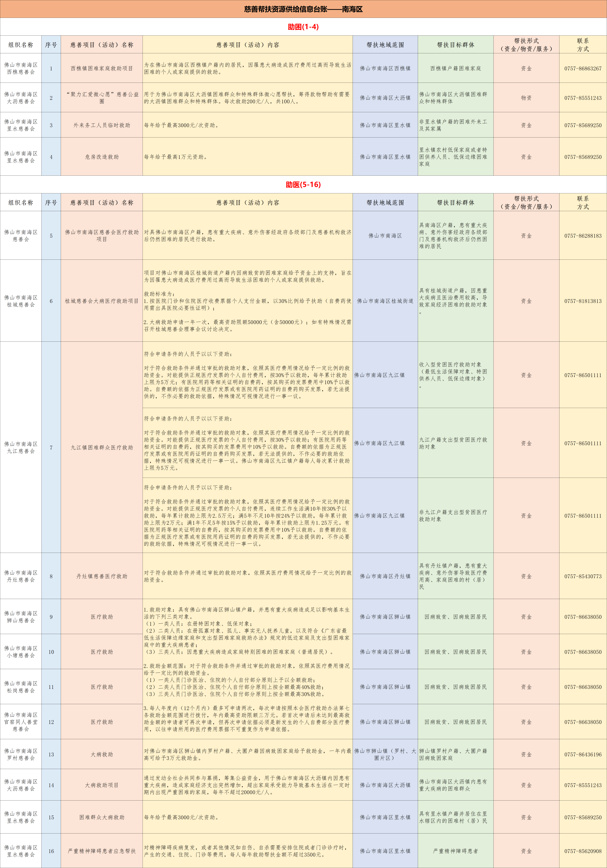Click organization 佛山市南海区九江慈善会
The width and height of the screenshot is (607, 868).
21,447
